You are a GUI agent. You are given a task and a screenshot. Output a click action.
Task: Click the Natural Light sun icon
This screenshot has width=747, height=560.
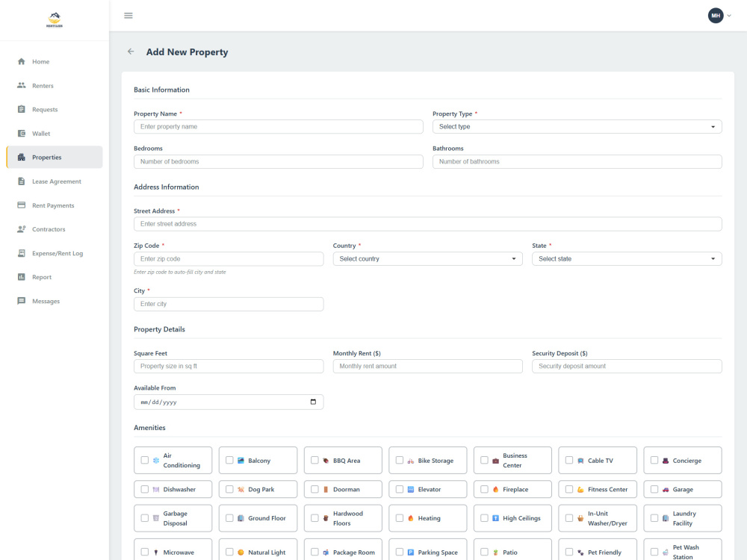click(x=241, y=553)
